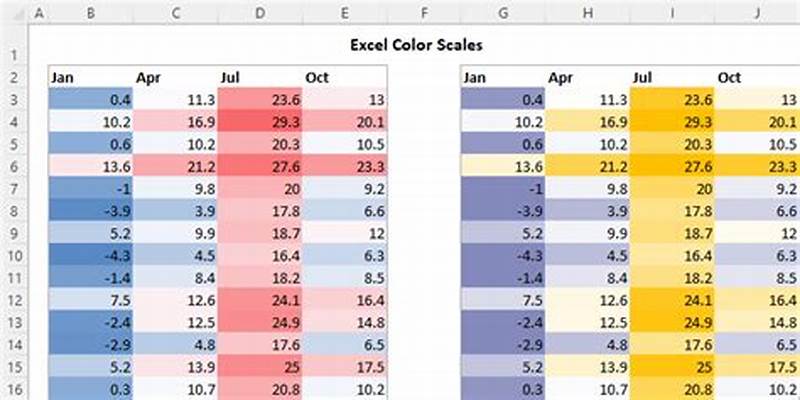Viewport: 800px width, 400px height.
Task: Select row 4 header
Action: [14, 122]
